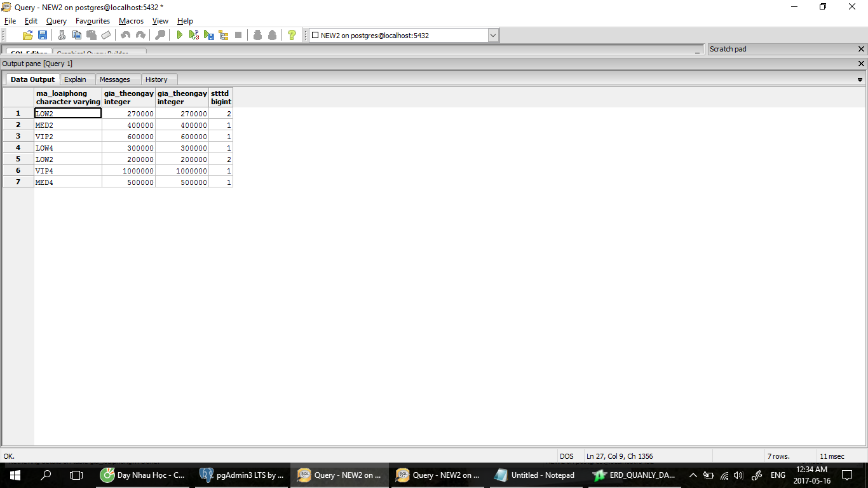Screen dimensions: 868x488
Task: Open the output pane tab list arrow
Action: pos(860,80)
